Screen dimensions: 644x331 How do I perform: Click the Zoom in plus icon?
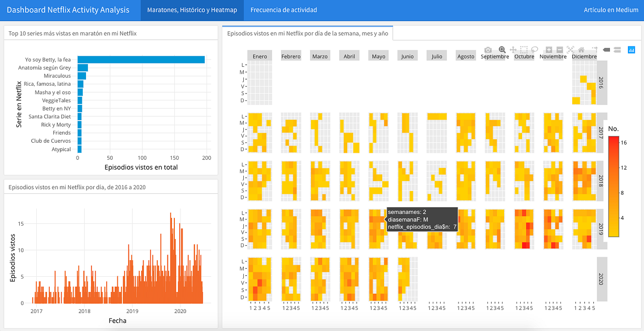(x=549, y=49)
